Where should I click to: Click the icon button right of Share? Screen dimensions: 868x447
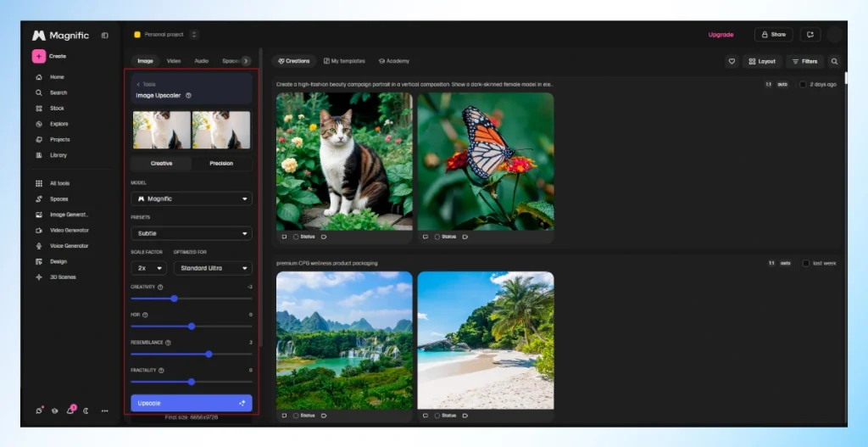[810, 34]
